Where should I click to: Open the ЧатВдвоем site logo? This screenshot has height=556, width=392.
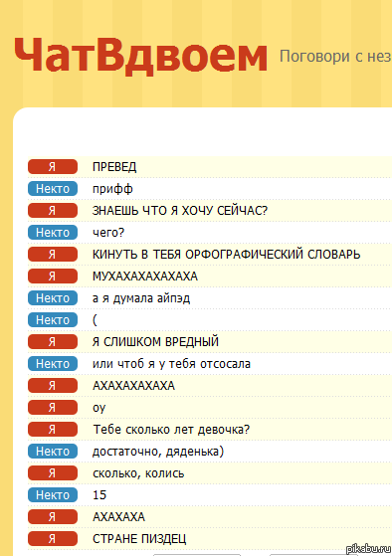140,56
